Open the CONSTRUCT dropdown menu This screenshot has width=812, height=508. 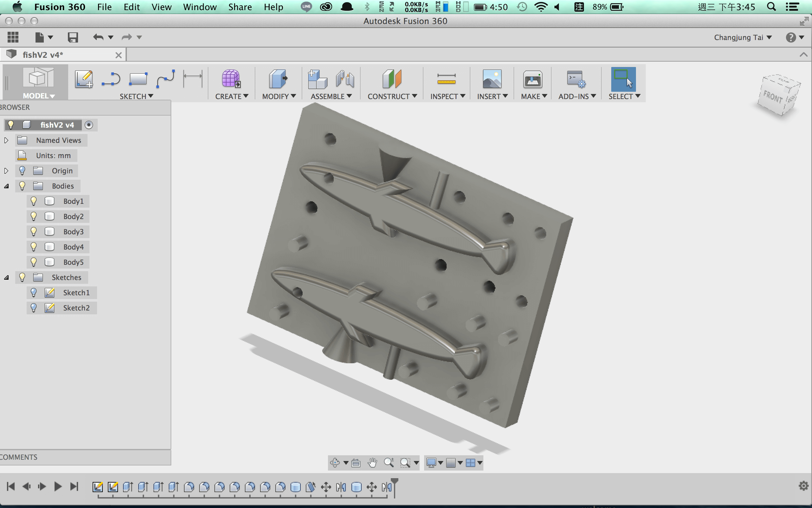392,97
